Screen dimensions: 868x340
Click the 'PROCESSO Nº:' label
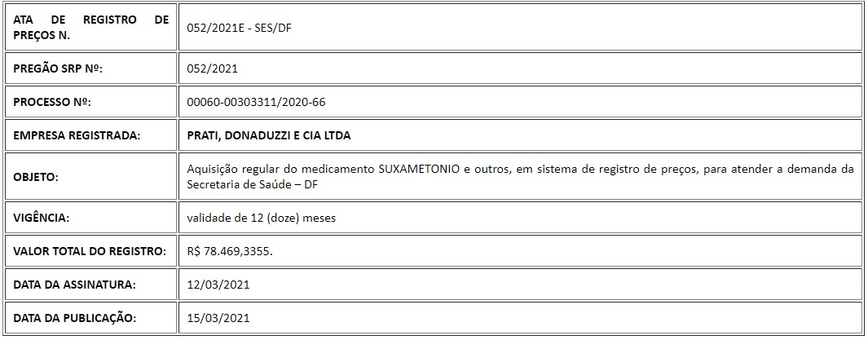(52, 103)
